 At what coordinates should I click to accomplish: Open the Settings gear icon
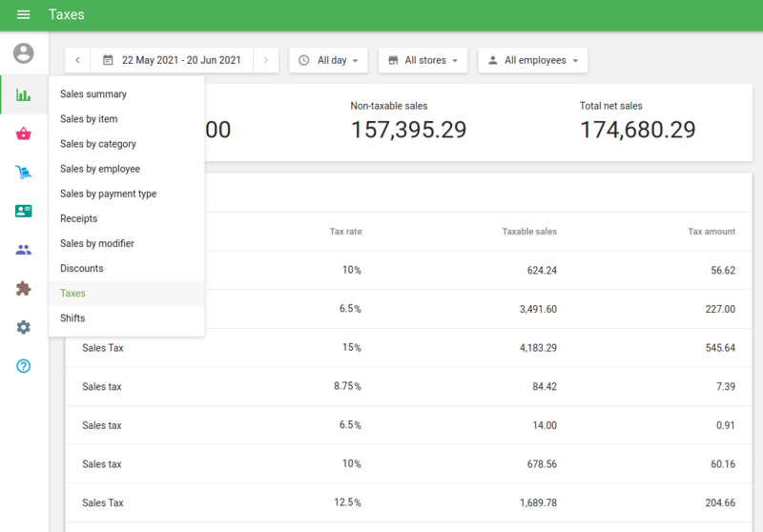pos(24,327)
